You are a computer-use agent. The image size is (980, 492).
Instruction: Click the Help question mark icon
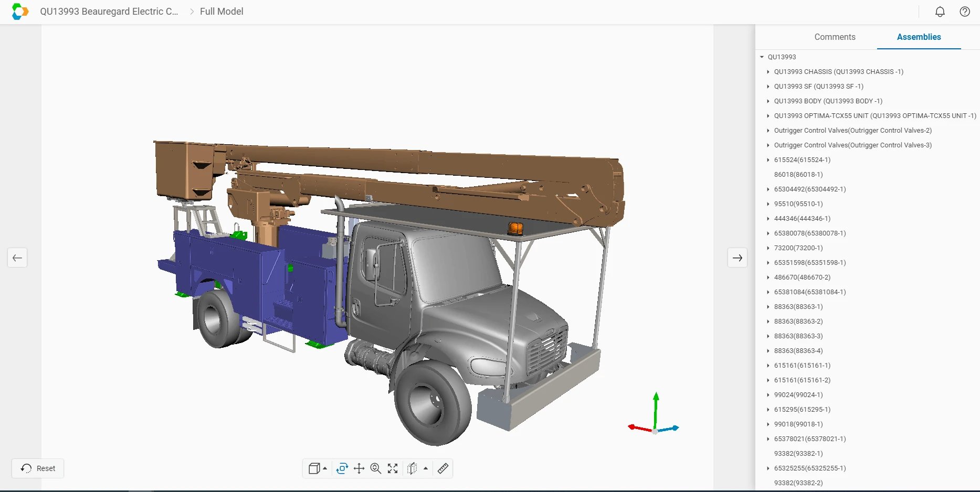(964, 11)
